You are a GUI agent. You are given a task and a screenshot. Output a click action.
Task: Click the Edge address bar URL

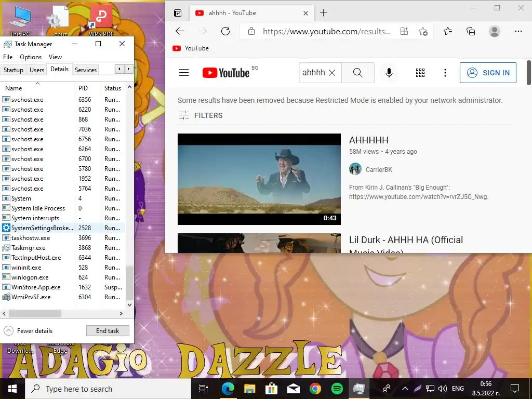click(x=327, y=31)
